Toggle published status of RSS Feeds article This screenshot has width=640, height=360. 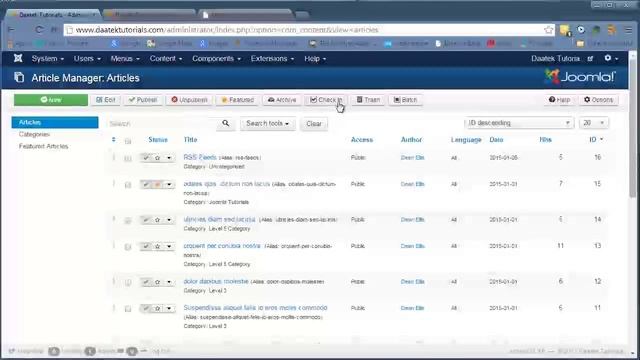[146, 158]
